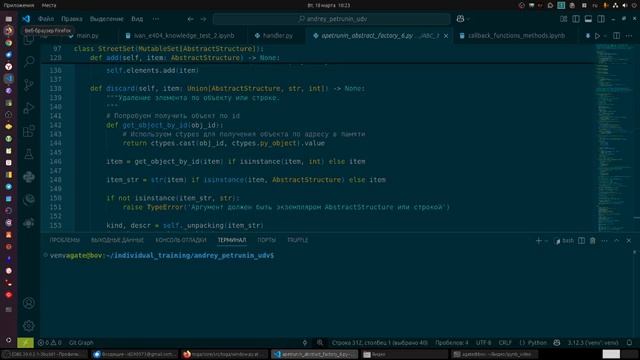This screenshot has width=640, height=360.
Task: Click the VS Code logo in title bar
Action: pos(26,19)
